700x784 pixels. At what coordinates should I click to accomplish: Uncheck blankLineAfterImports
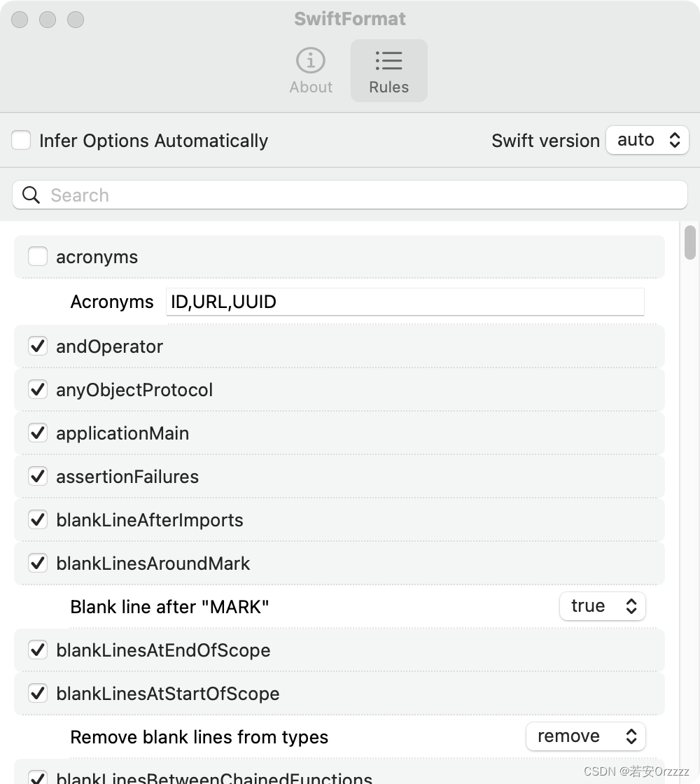click(38, 519)
